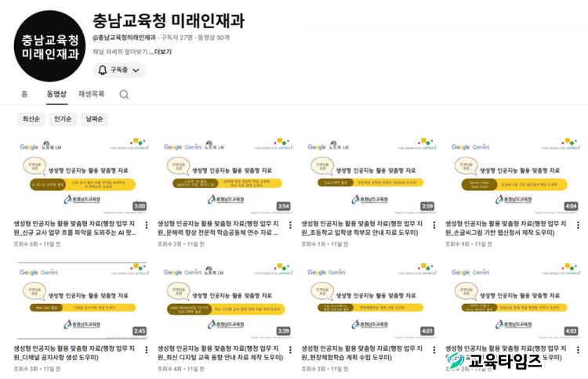Click the channel search magnifier icon

[x=124, y=95]
